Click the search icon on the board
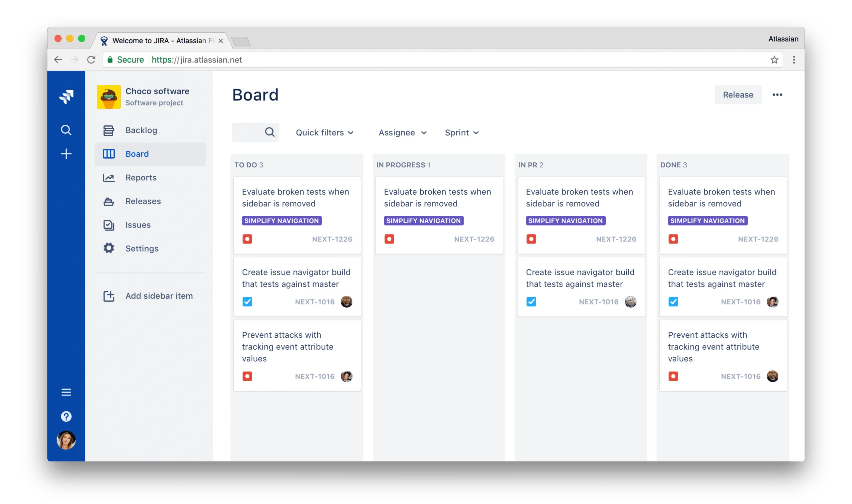 coord(269,132)
